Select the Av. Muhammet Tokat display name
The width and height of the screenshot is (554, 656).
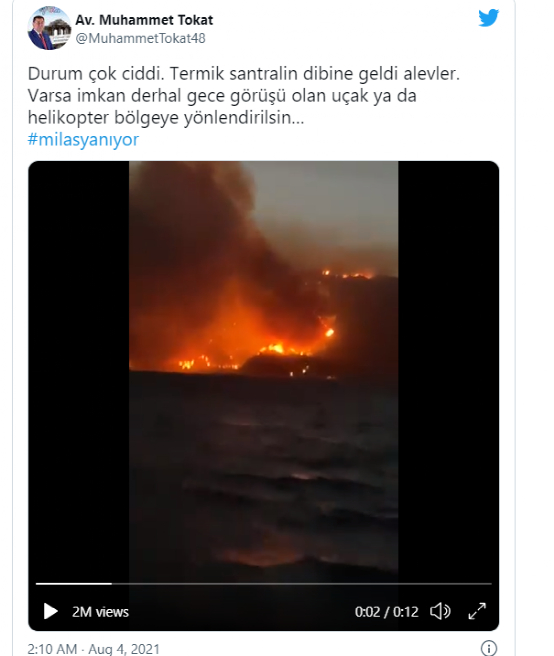(144, 20)
